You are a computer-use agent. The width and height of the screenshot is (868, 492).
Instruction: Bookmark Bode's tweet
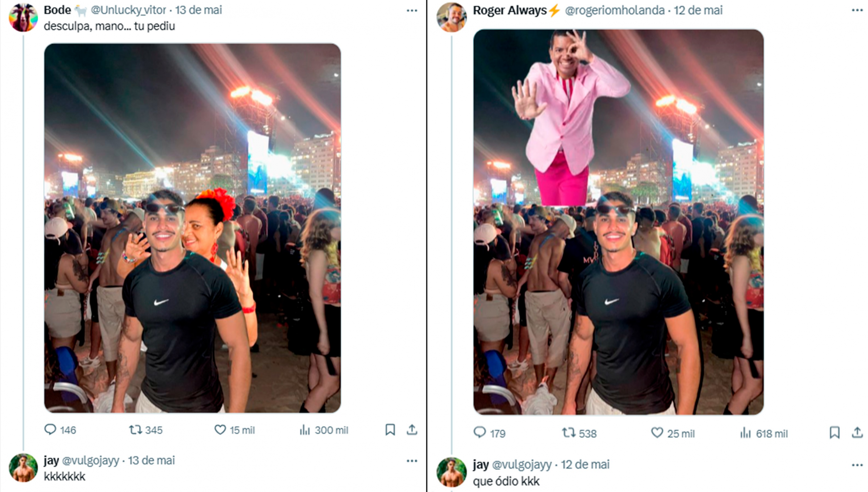(x=390, y=430)
